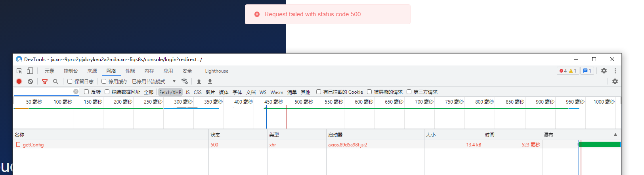
Task: Open the 已停用节流模式 throttling dropdown
Action: point(154,81)
